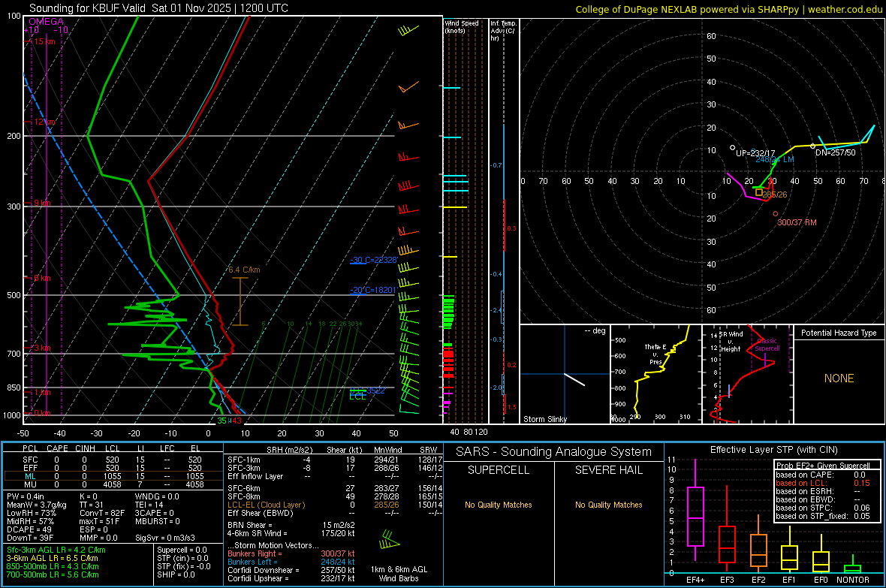Click the green LCL label on the skew-T
This screenshot has width=886, height=588.
pos(357,397)
